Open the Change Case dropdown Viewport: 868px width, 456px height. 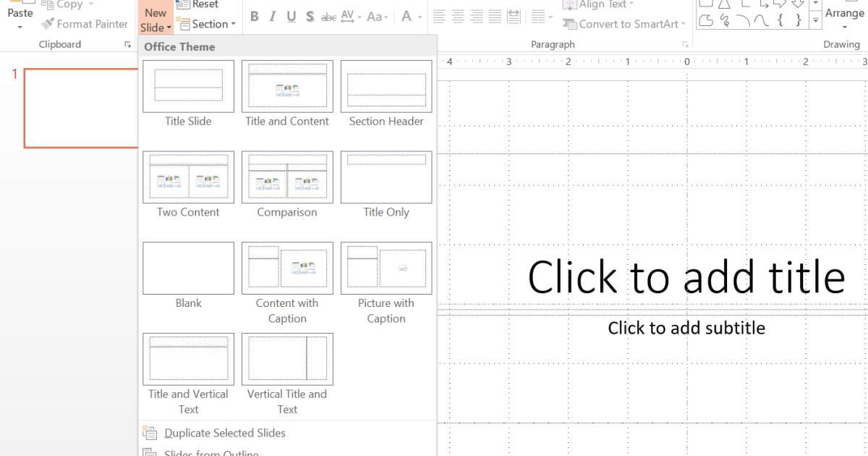[375, 16]
